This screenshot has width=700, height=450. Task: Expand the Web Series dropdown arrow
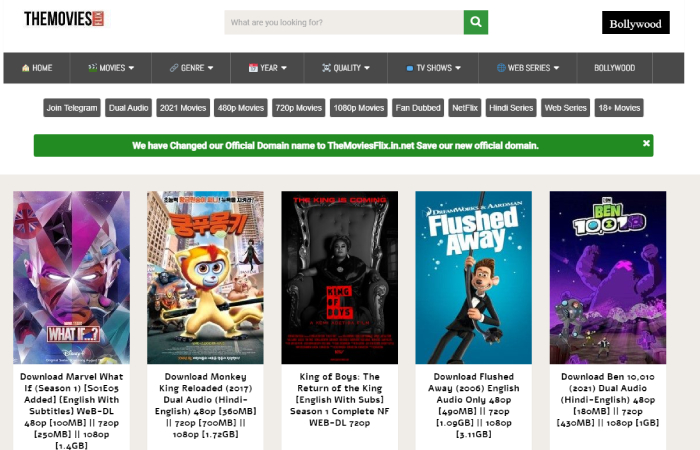coord(556,68)
